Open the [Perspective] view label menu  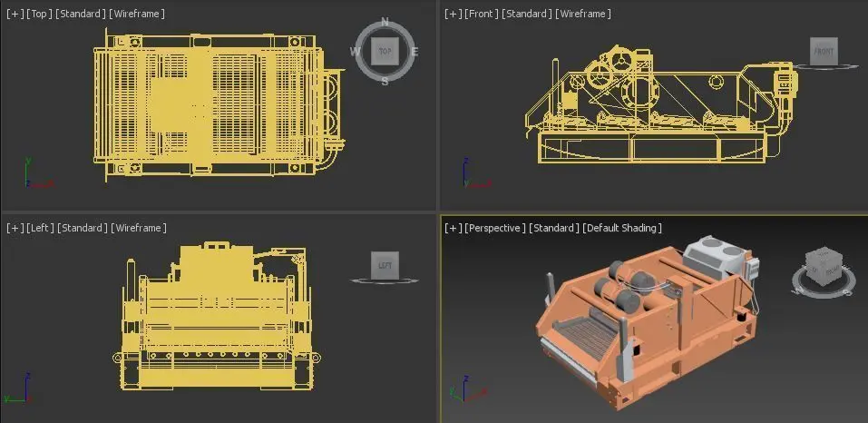(495, 228)
